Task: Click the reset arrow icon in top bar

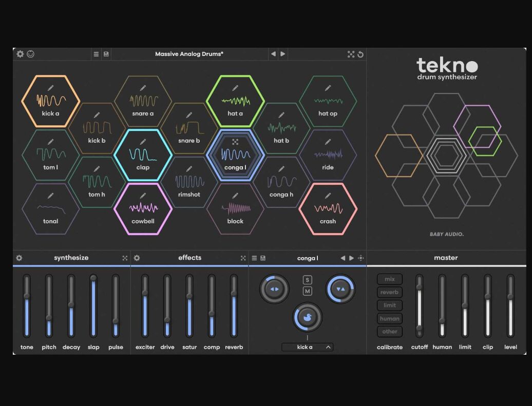Action: (x=360, y=54)
